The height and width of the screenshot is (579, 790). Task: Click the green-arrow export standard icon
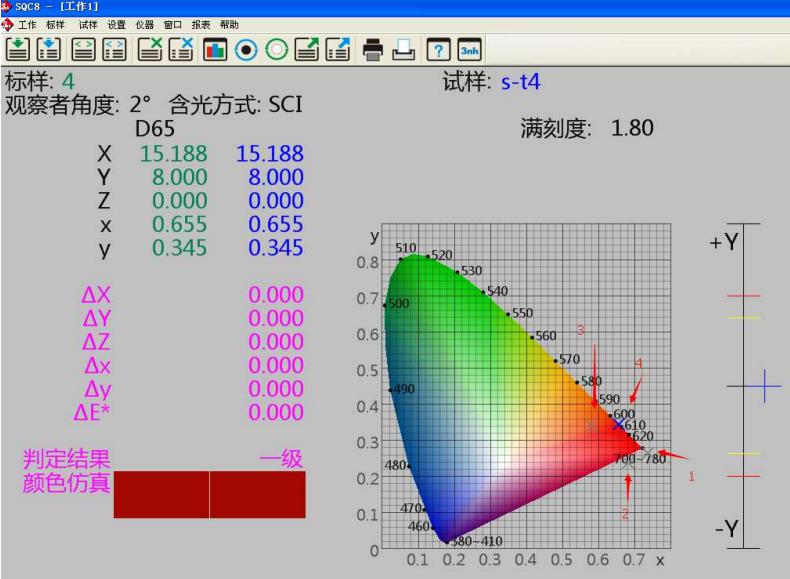pos(307,49)
